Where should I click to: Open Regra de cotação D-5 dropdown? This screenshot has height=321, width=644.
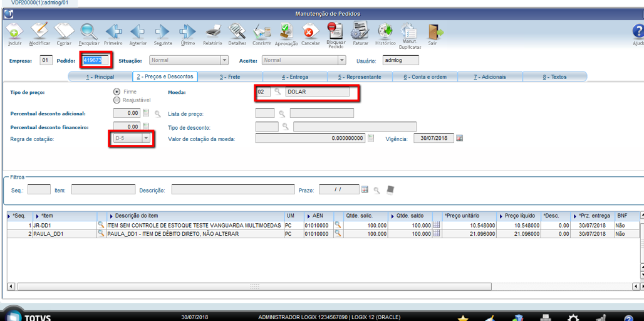pos(146,139)
